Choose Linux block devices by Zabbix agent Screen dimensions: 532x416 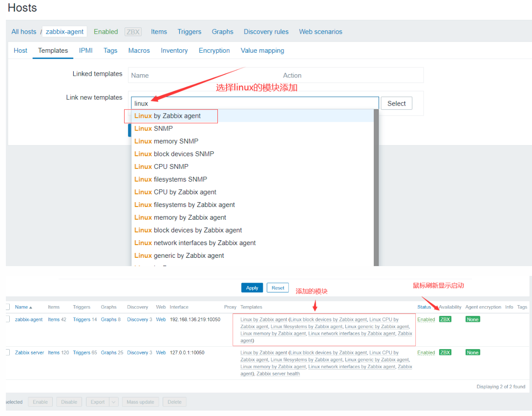[x=253, y=230]
